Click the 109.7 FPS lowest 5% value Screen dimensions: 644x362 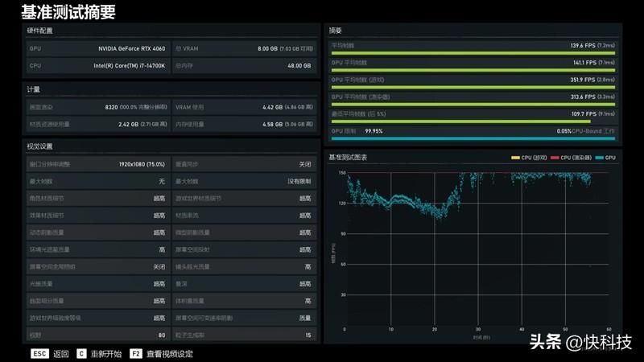(584, 113)
